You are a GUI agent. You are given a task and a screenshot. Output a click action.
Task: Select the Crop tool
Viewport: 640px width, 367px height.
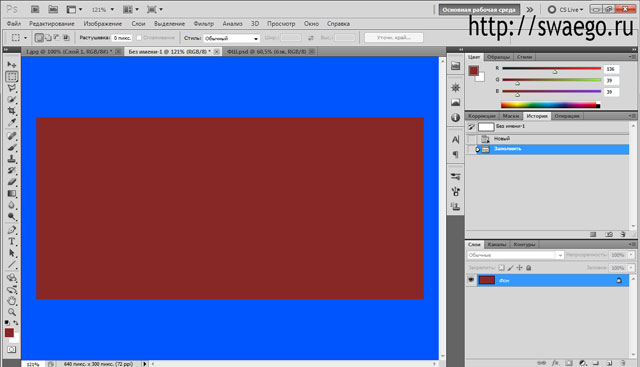(11, 111)
